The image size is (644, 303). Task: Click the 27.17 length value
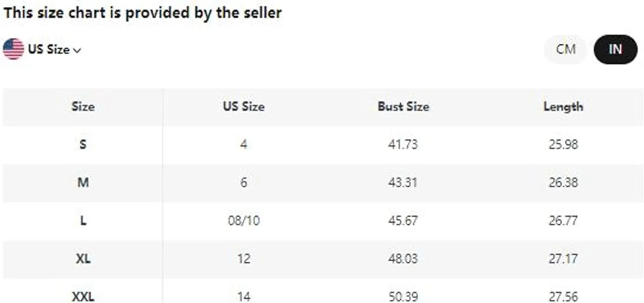[563, 259]
